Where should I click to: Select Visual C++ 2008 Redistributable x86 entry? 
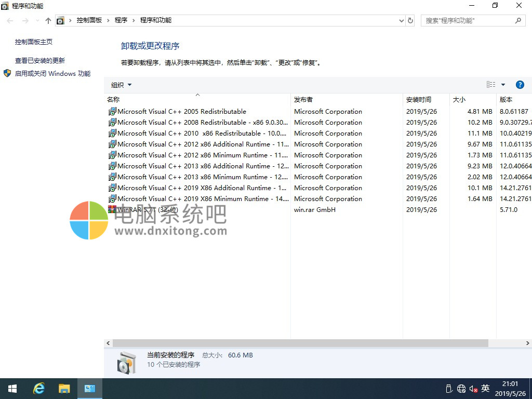click(x=203, y=123)
